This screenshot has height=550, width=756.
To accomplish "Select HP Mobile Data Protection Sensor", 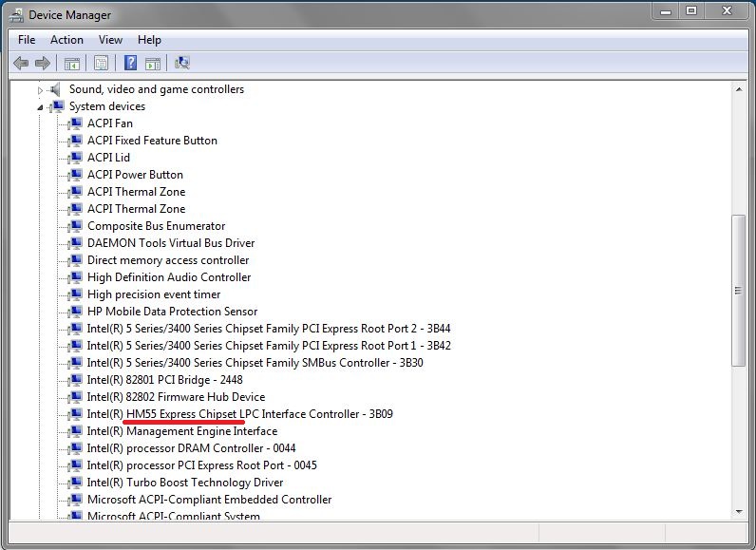I will pyautogui.click(x=172, y=312).
